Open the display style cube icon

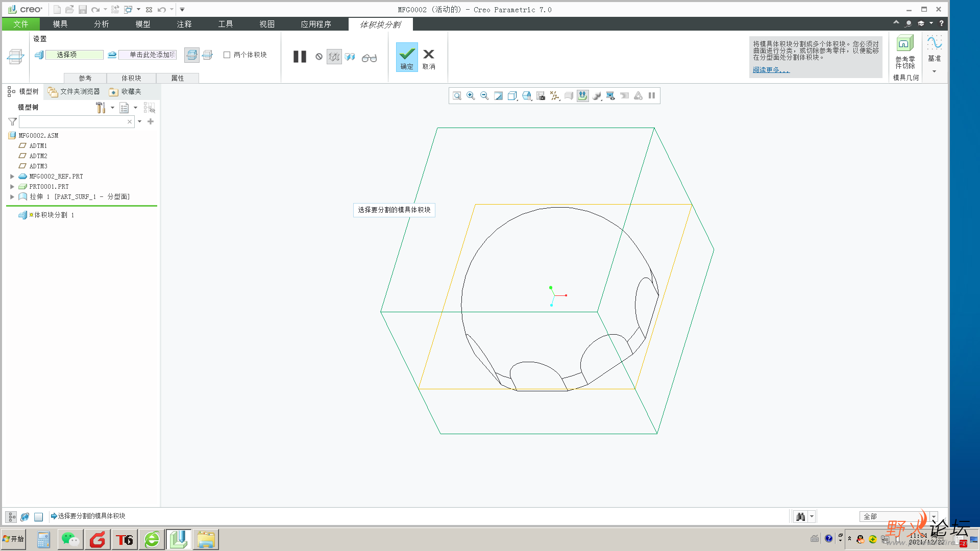[x=512, y=96]
